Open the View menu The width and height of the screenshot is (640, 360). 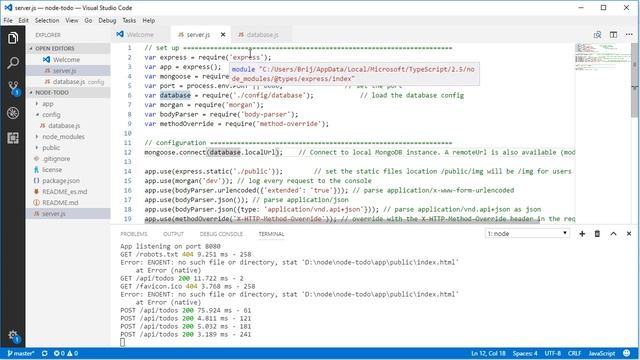tap(71, 20)
